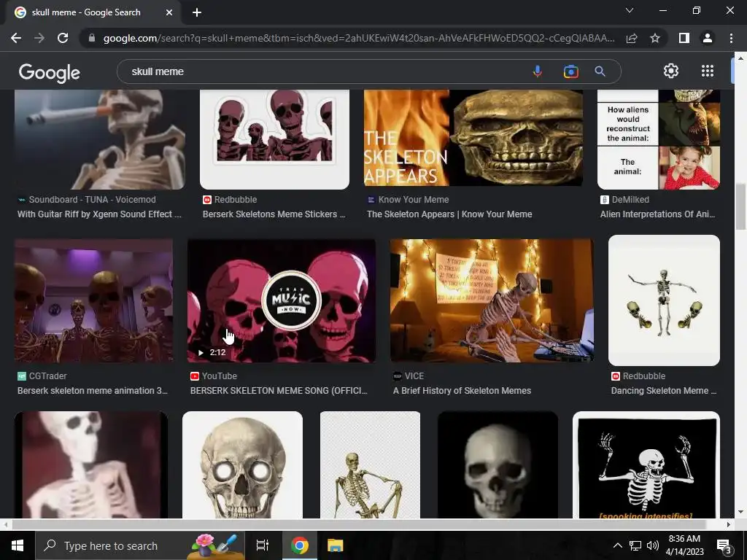Show hidden system tray icons

point(617,545)
